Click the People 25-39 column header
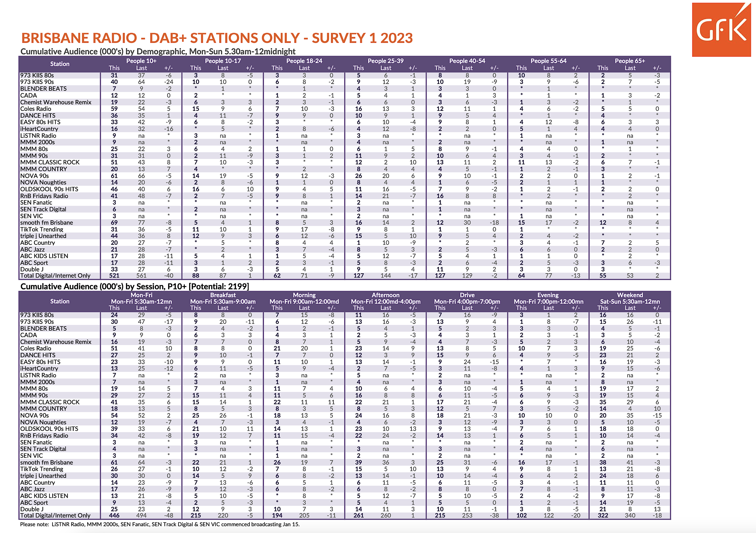Screen dimensions: 756x533 tap(386, 61)
